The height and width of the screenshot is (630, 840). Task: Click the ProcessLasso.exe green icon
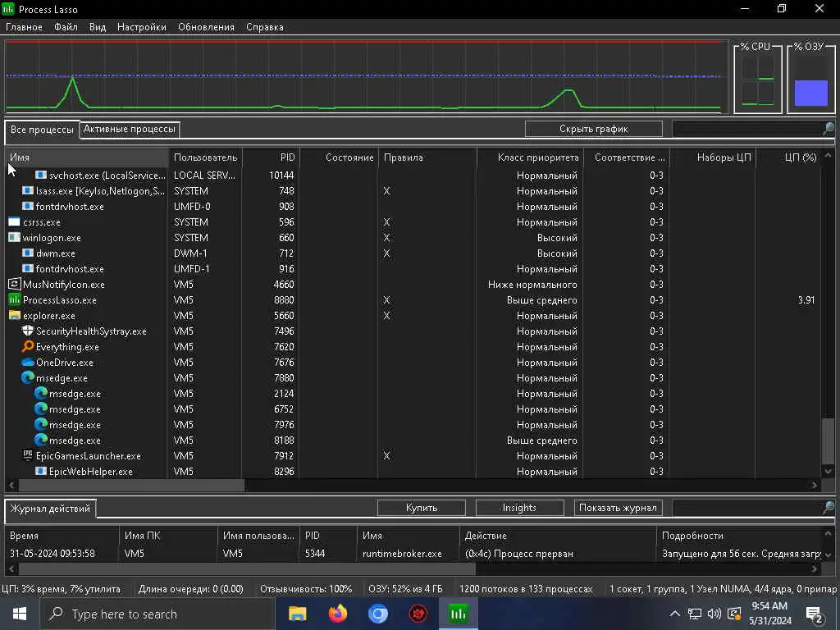click(15, 300)
